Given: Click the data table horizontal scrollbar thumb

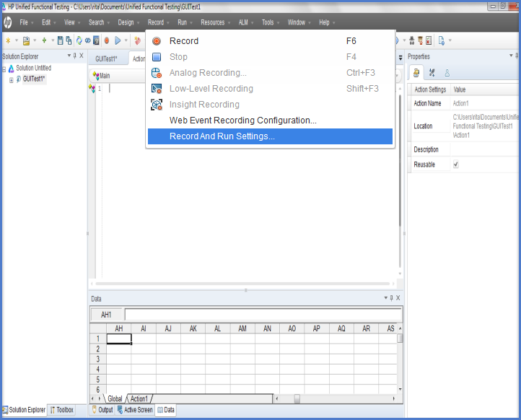Looking at the screenshot, I should [x=297, y=398].
